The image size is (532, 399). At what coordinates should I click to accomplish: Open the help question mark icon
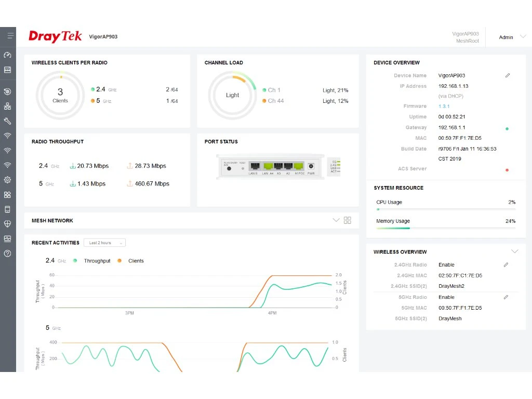[7, 254]
